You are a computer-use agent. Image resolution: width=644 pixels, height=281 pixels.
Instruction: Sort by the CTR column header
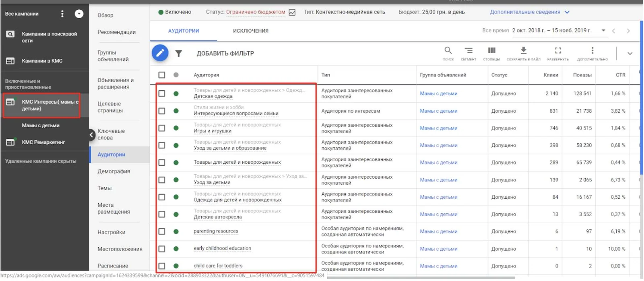click(x=621, y=75)
